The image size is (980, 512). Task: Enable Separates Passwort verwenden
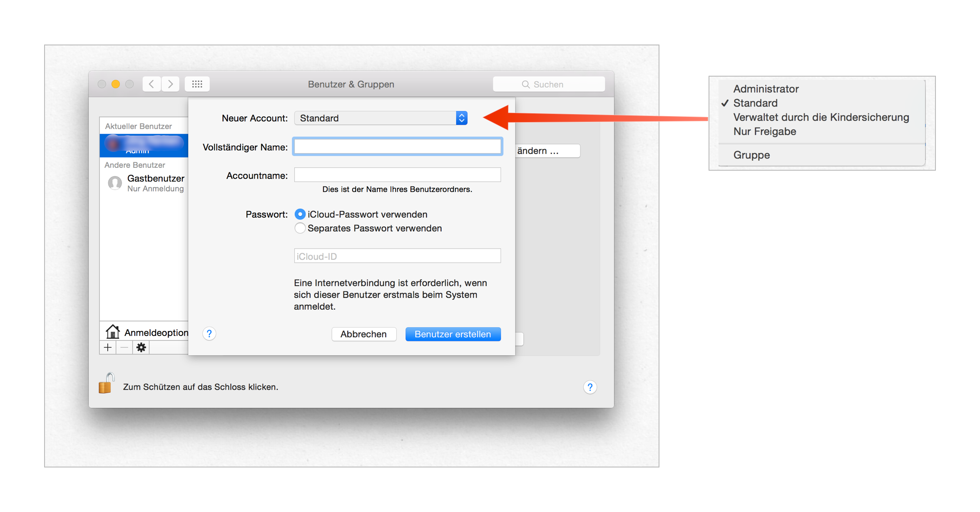(300, 228)
